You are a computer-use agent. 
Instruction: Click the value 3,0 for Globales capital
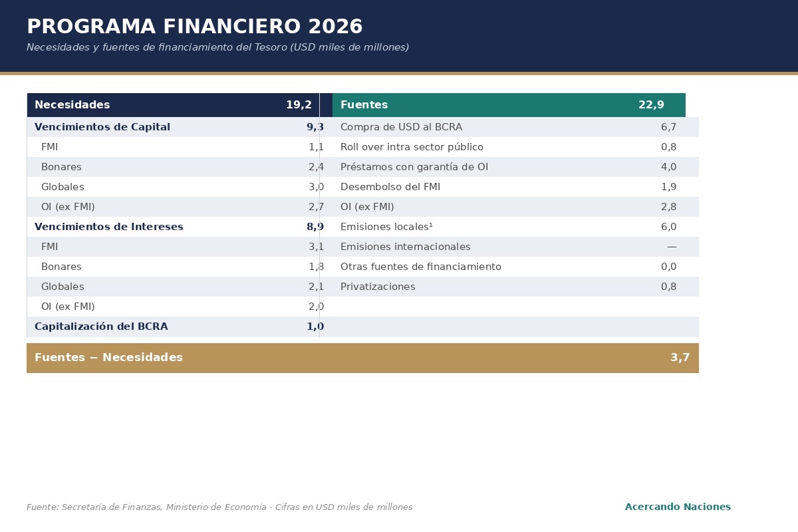pyautogui.click(x=316, y=187)
